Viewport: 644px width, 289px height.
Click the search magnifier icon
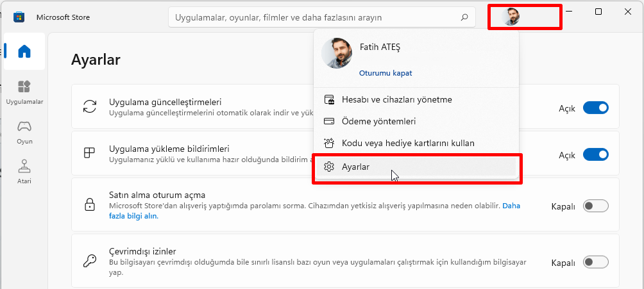464,17
